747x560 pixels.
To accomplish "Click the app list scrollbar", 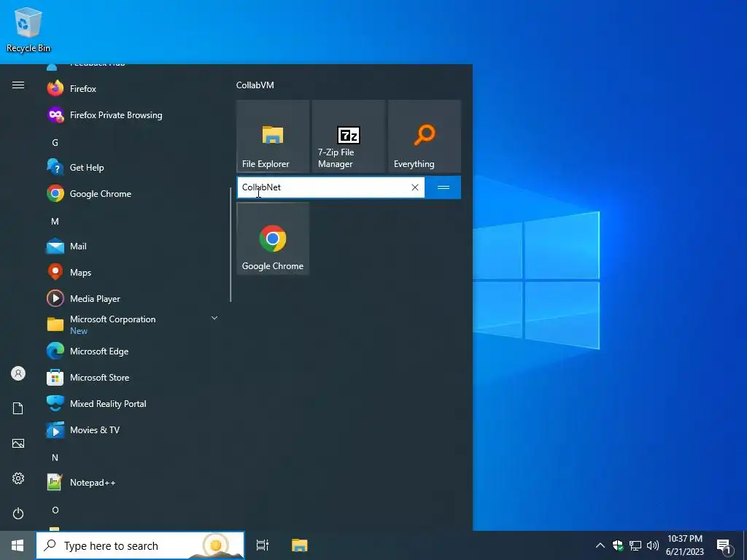I will coord(231,244).
